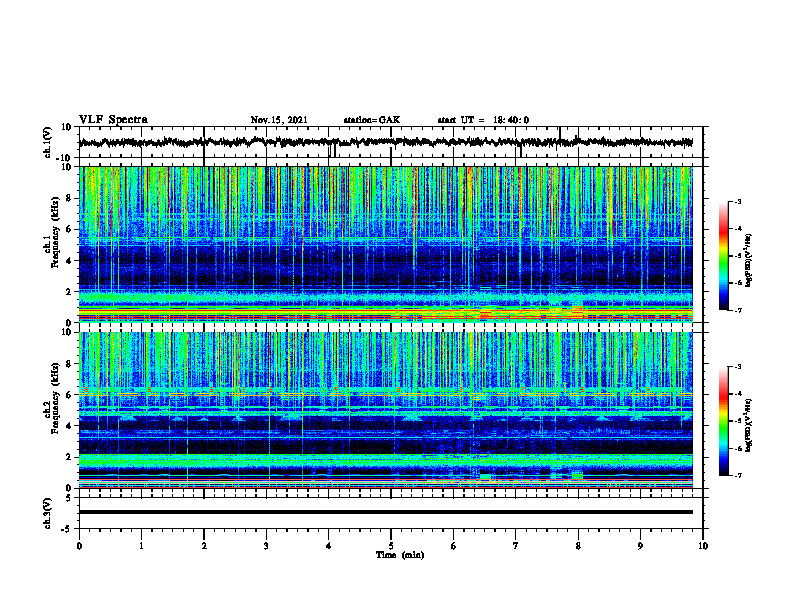Click the "-4" tick on ch.2 colorbar
The height and width of the screenshot is (612, 792).
point(737,394)
